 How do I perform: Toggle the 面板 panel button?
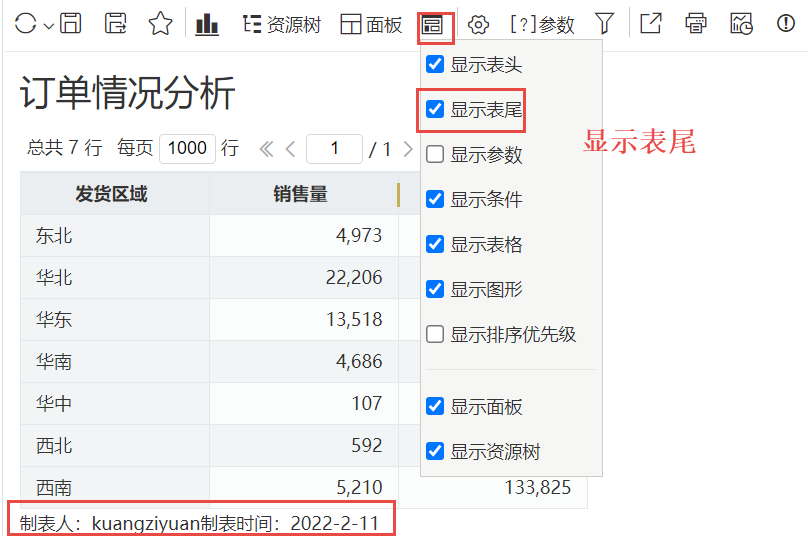[371, 24]
